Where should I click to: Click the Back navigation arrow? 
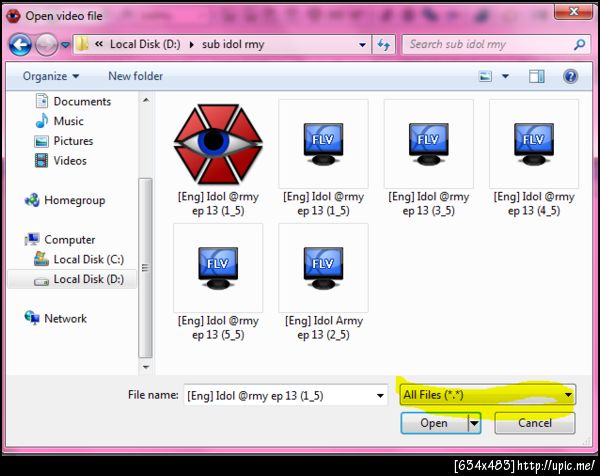pos(20,45)
